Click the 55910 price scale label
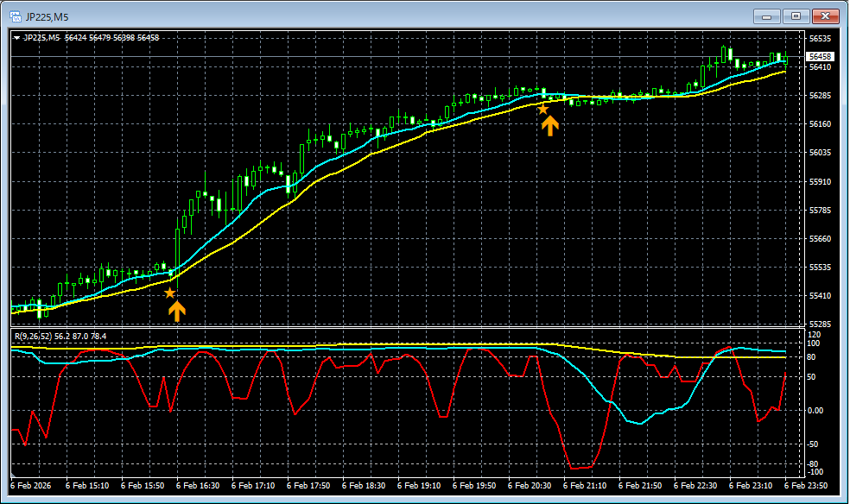 click(x=820, y=182)
